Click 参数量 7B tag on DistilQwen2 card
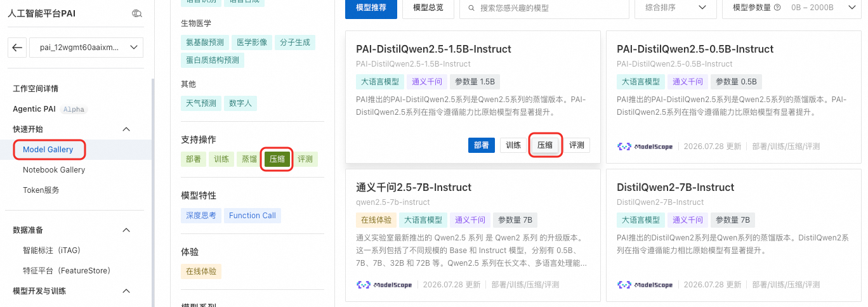 pyautogui.click(x=732, y=220)
